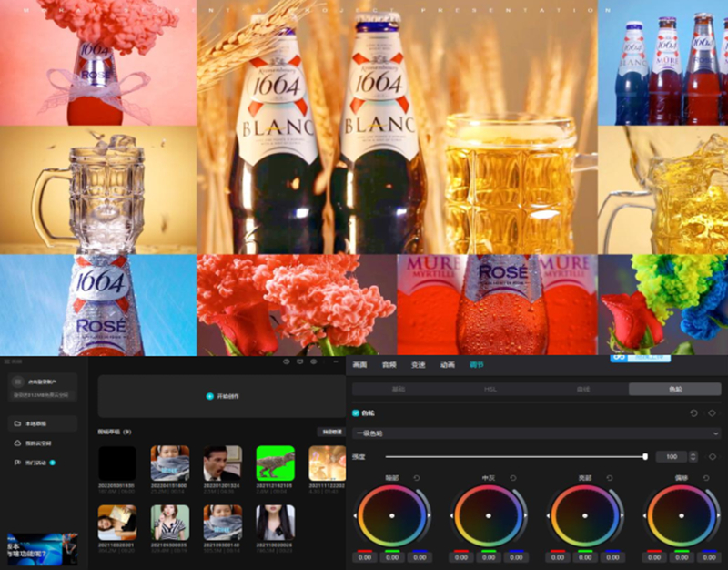Open the green-screen dinosaur draft

pyautogui.click(x=276, y=463)
